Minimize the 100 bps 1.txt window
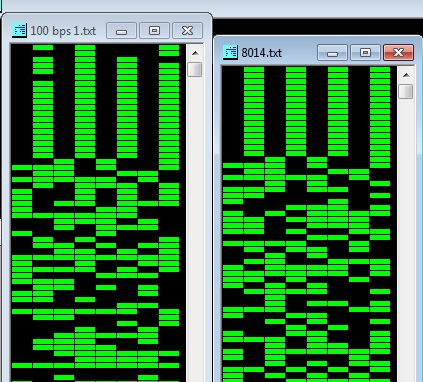423x382 pixels. pos(121,31)
